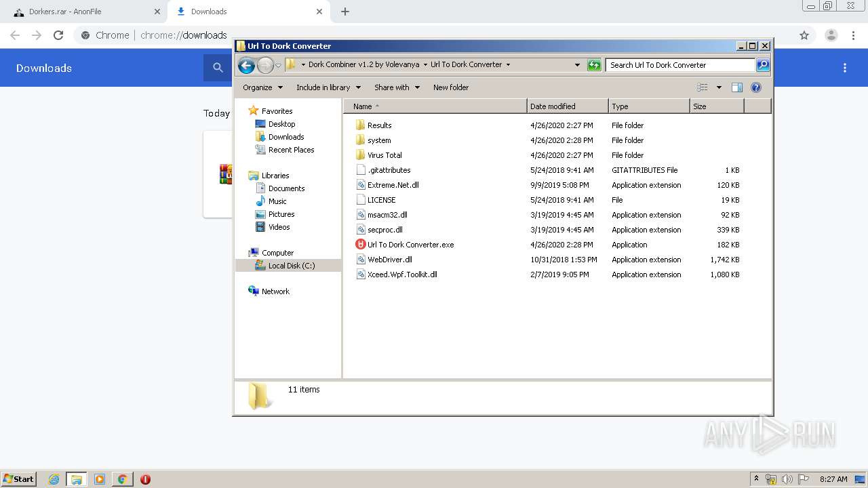The width and height of the screenshot is (868, 488).
Task: Open Recent Places in the navigation pane
Action: click(291, 150)
